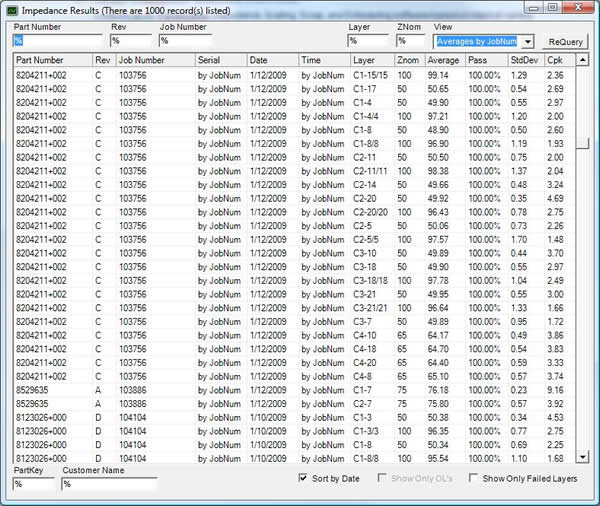Close the Impedance Results window

[x=579, y=8]
